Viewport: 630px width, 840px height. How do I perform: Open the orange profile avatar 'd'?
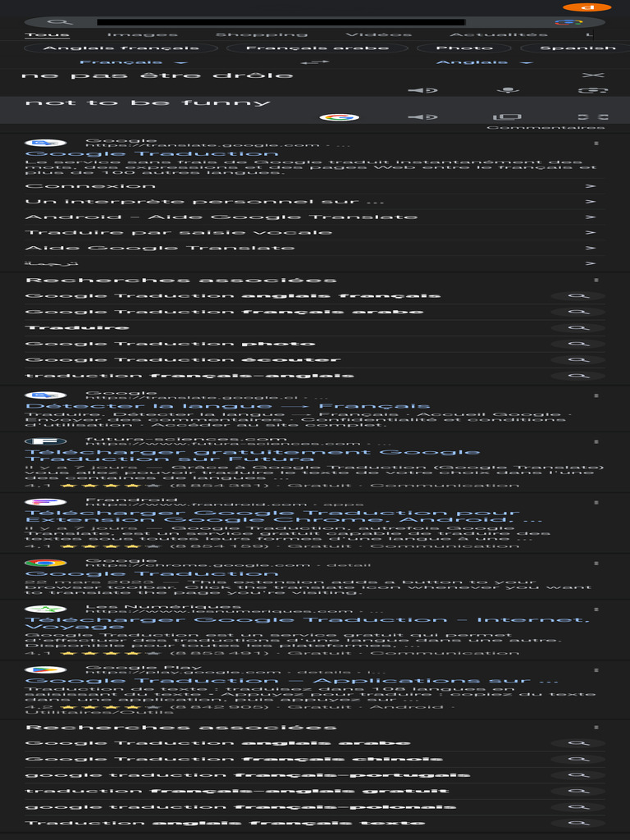pos(587,7)
